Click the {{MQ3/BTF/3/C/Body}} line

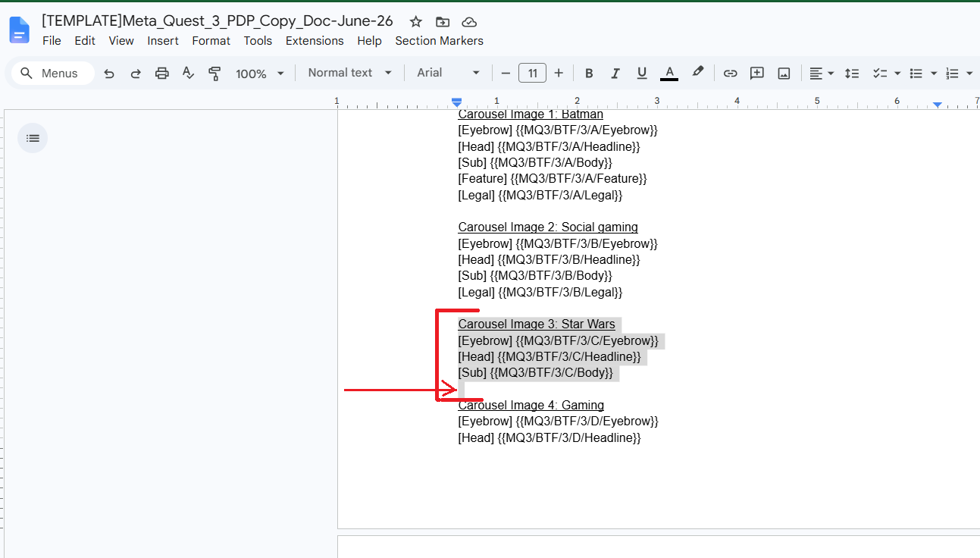tap(535, 373)
